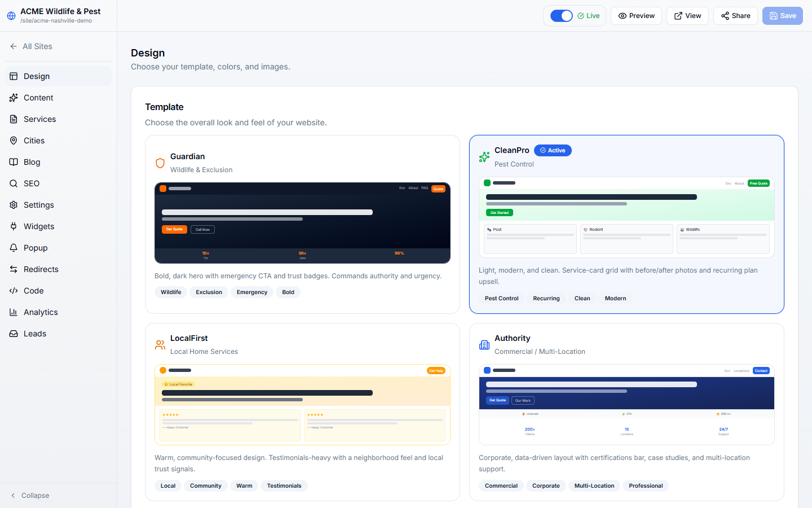Image resolution: width=812 pixels, height=508 pixels.
Task: Open the Leads section
Action: point(58,334)
